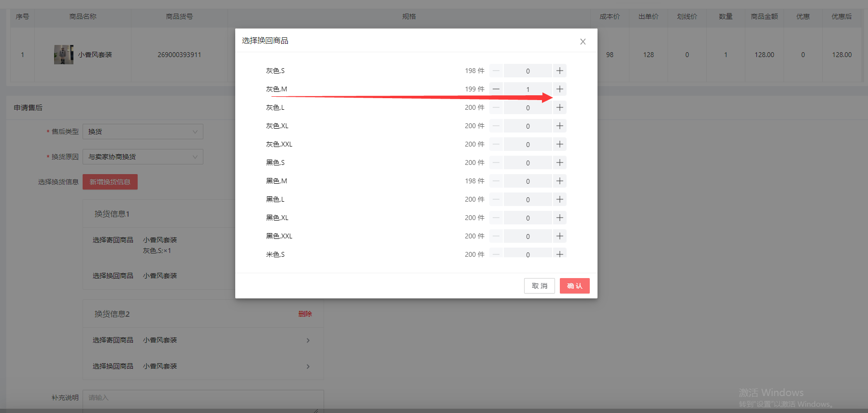Click plus icon for 灰色,M row
This screenshot has height=413, width=868.
click(x=559, y=89)
